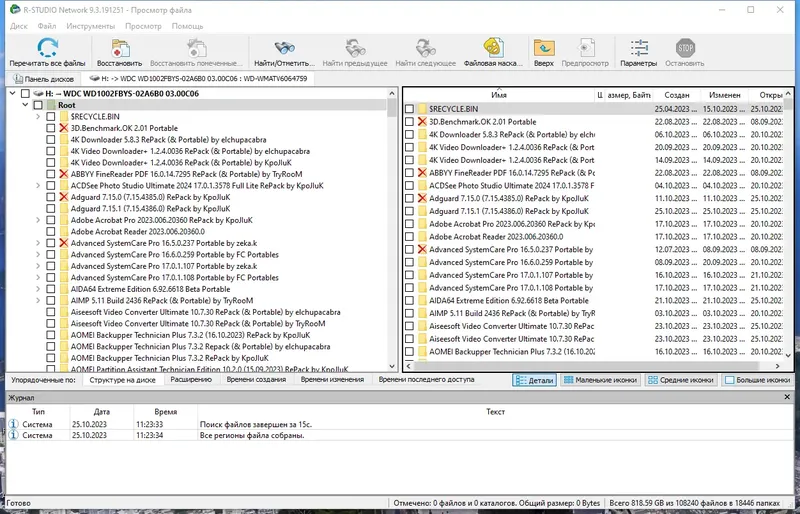Switch to Средние иконки view
Screen dimensions: 800x514
(681, 380)
